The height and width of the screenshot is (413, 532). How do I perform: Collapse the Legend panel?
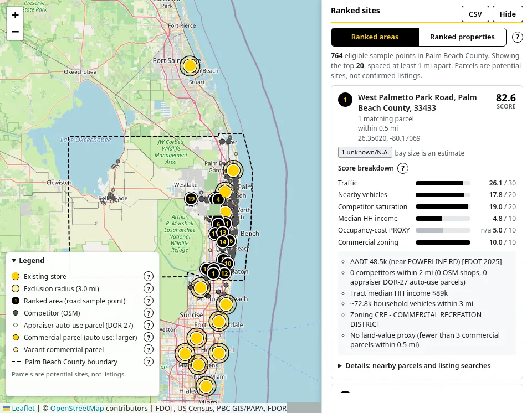point(28,260)
